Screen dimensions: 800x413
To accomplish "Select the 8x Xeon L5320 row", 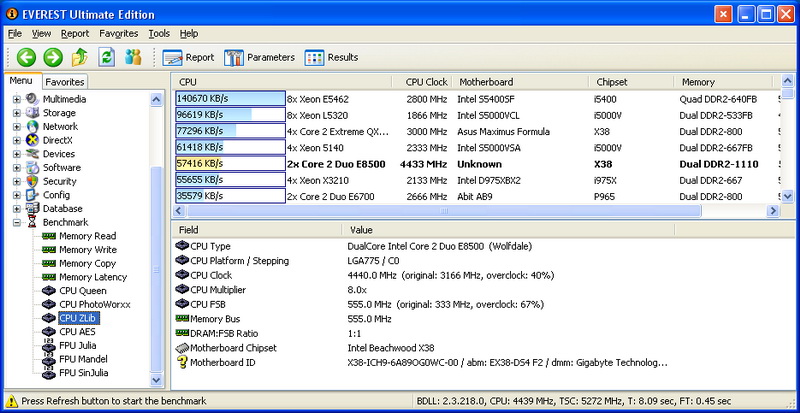I will pos(478,115).
